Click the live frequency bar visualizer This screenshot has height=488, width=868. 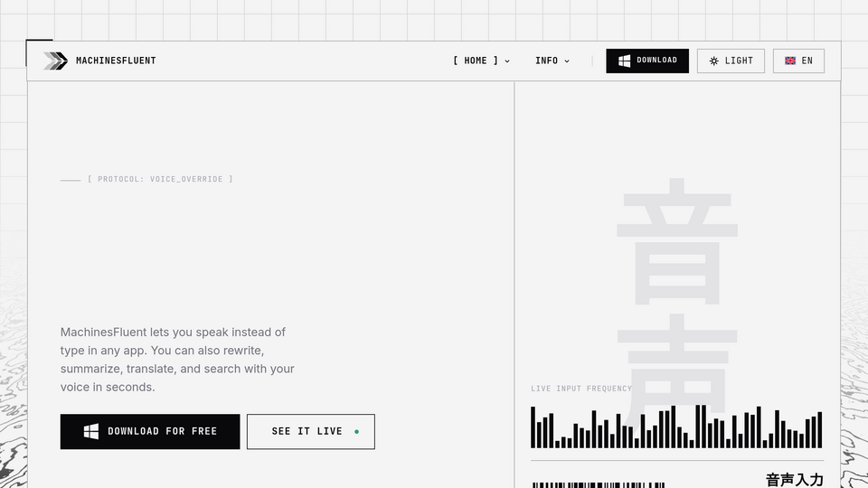tap(676, 427)
